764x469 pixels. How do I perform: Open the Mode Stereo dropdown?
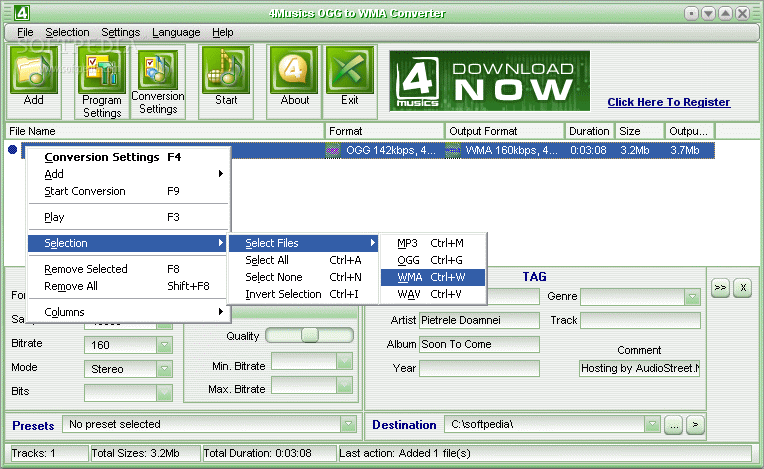click(x=164, y=369)
